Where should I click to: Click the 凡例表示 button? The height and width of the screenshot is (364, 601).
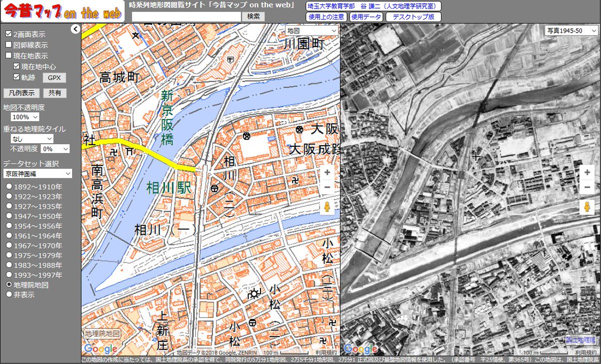(21, 93)
